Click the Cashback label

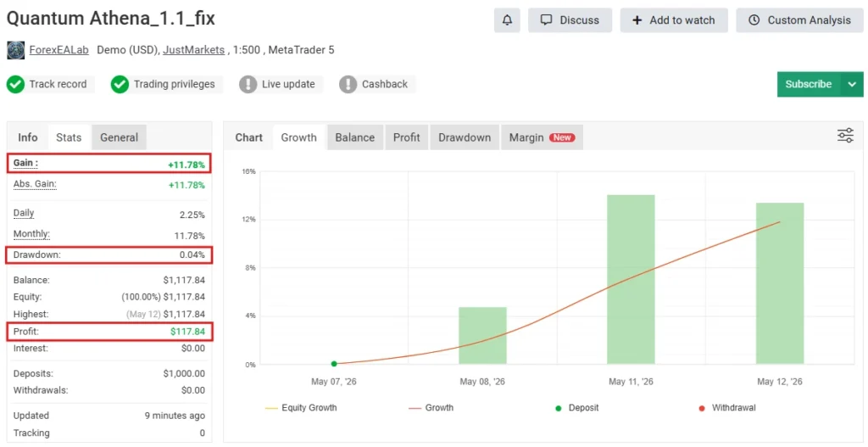(x=385, y=84)
